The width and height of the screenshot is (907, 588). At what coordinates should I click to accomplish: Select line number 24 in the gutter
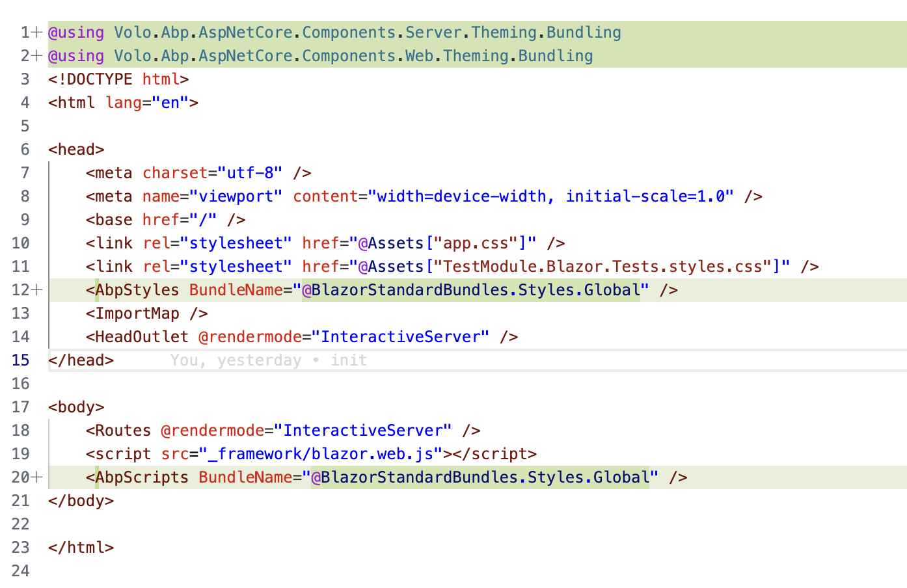click(x=21, y=571)
